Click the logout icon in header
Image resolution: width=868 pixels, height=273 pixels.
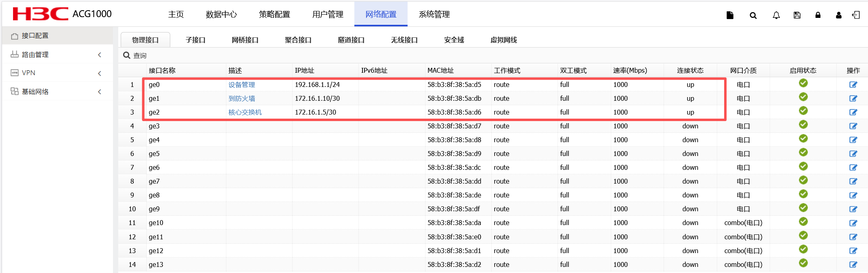856,15
